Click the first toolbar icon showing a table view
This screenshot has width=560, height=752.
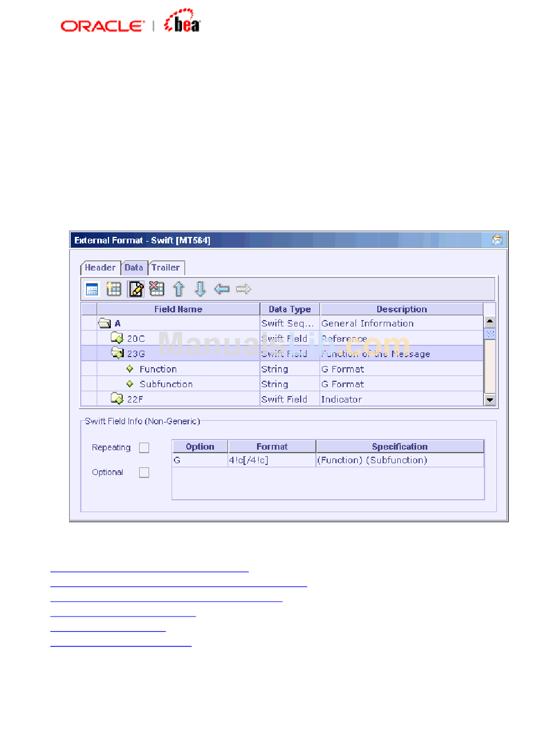[x=92, y=289]
